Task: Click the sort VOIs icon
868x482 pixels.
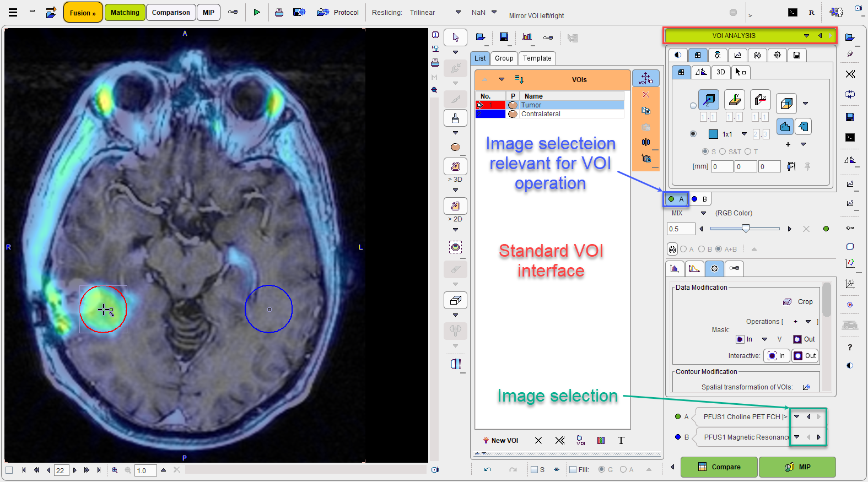Action: tap(519, 79)
